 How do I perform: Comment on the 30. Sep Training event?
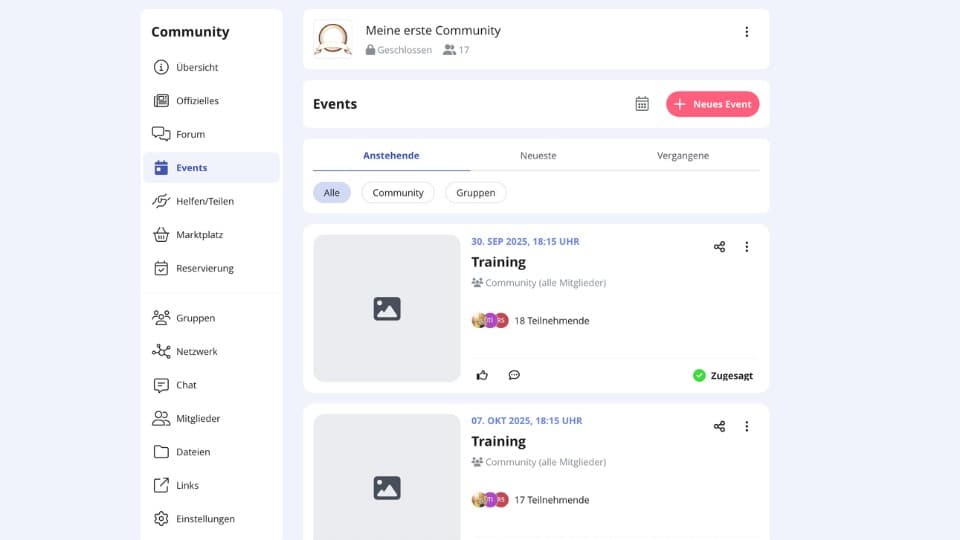pos(514,375)
